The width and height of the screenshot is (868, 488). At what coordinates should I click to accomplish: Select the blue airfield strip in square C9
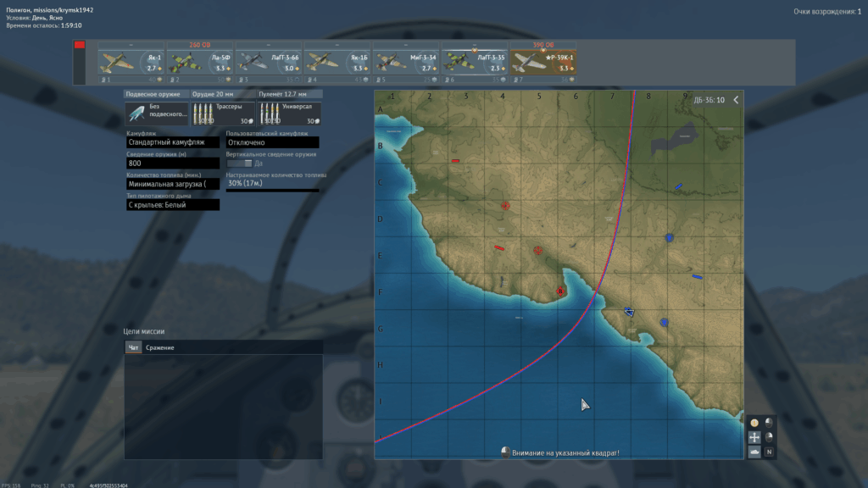click(678, 187)
